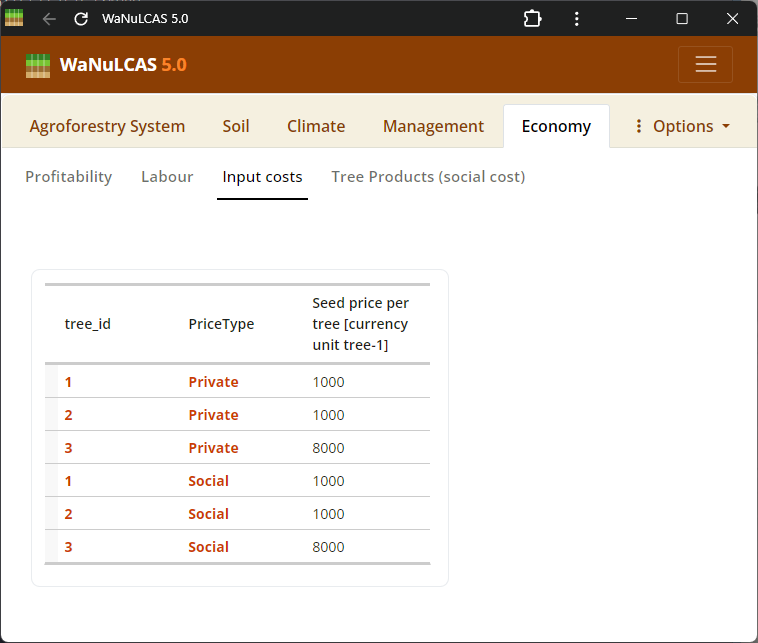The height and width of the screenshot is (643, 758).
Task: Click the app icon in title bar
Action: (x=14, y=18)
